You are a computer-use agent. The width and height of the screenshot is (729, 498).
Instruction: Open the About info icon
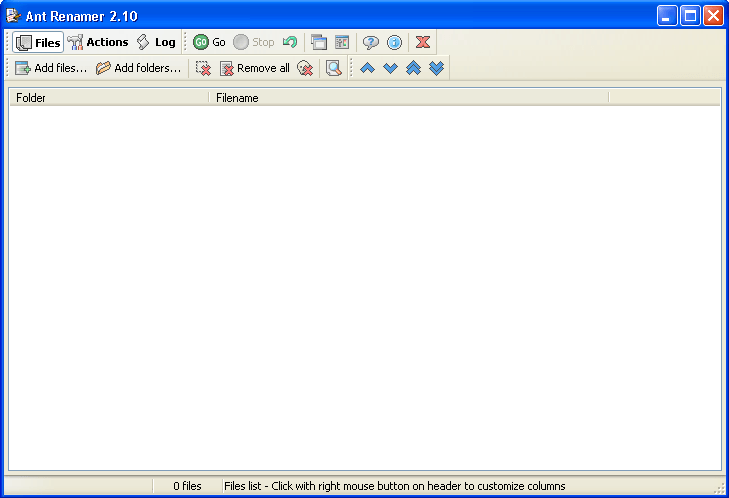pyautogui.click(x=394, y=42)
